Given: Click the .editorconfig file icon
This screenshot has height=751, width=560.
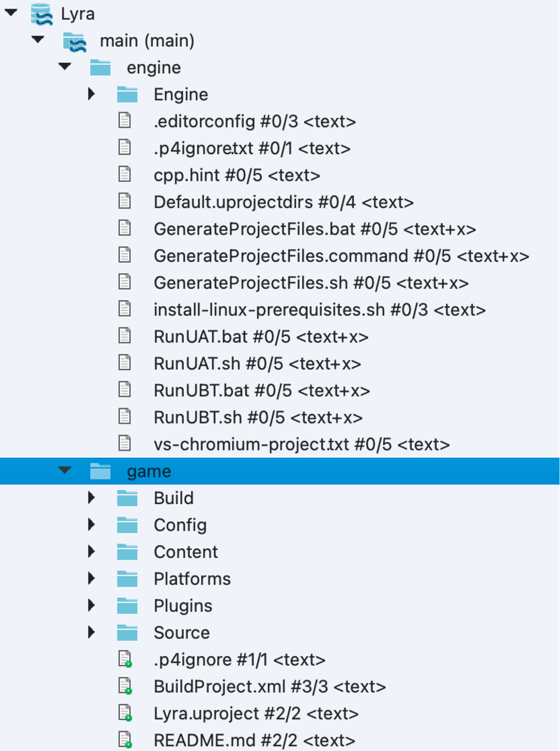Looking at the screenshot, I should click(x=125, y=121).
